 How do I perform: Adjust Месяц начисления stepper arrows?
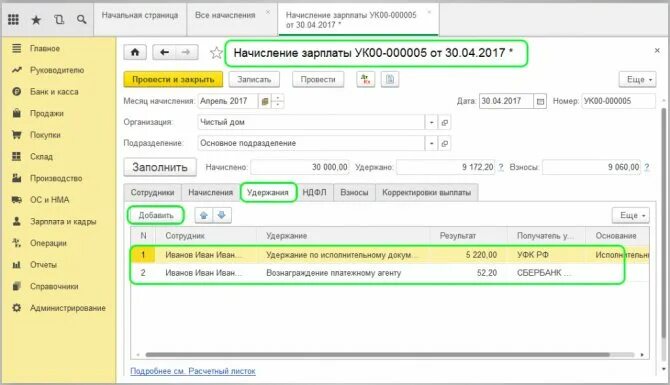pyautogui.click(x=278, y=101)
